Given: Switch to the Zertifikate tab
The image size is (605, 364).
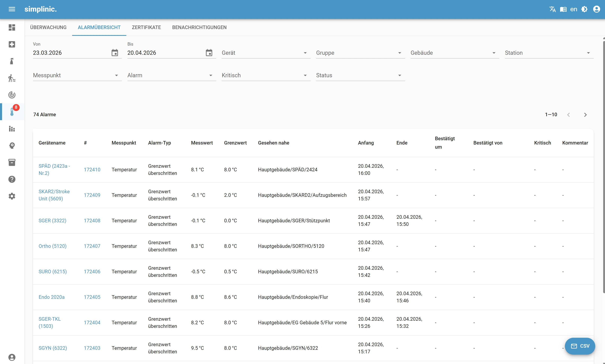Looking at the screenshot, I should tap(146, 28).
